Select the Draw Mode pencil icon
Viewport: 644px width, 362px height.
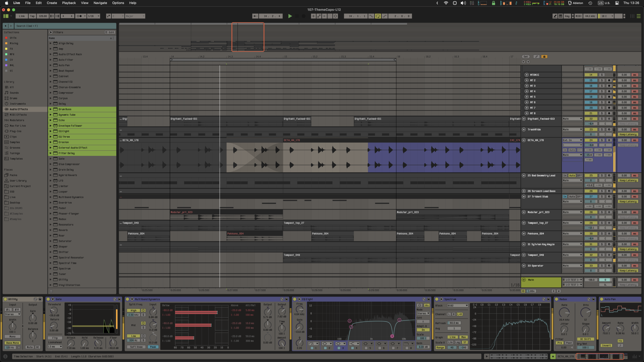(555, 16)
